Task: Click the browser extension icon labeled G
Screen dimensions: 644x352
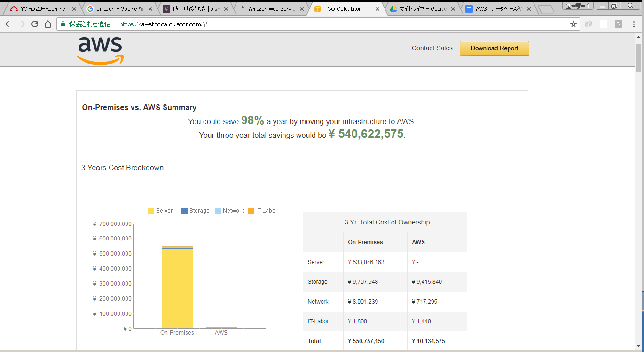Action: (619, 24)
